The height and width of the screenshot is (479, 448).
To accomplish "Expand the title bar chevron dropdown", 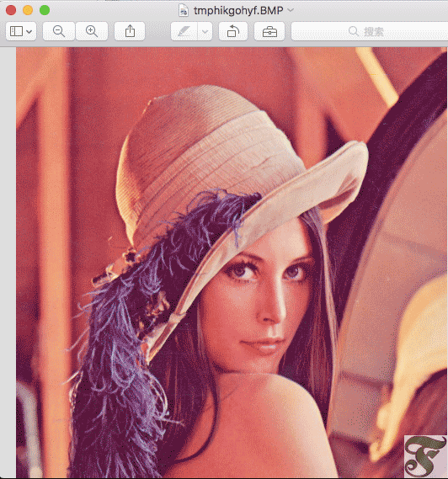I will pyautogui.click(x=291, y=10).
